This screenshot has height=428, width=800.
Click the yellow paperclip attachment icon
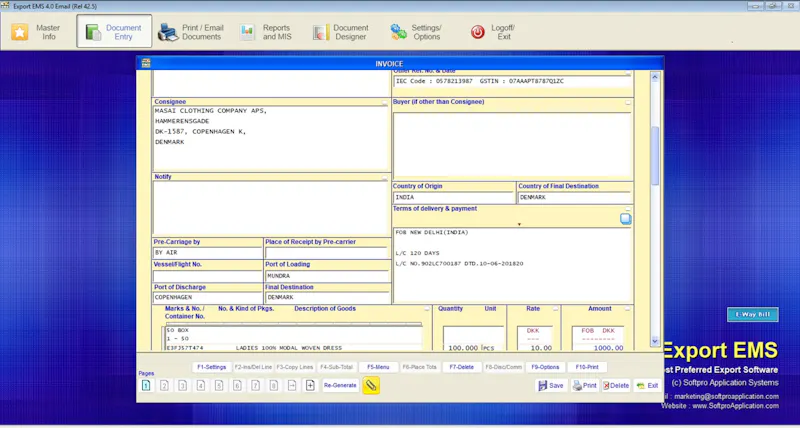click(x=371, y=386)
